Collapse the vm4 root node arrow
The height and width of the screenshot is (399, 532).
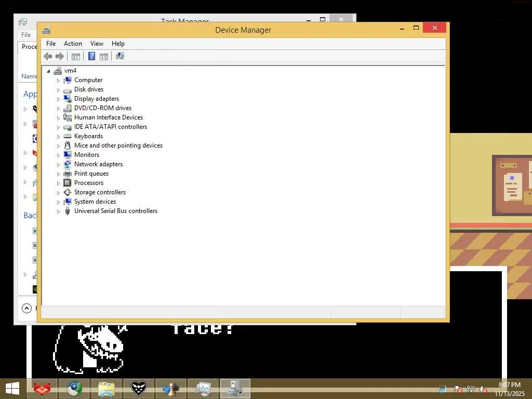[48, 71]
